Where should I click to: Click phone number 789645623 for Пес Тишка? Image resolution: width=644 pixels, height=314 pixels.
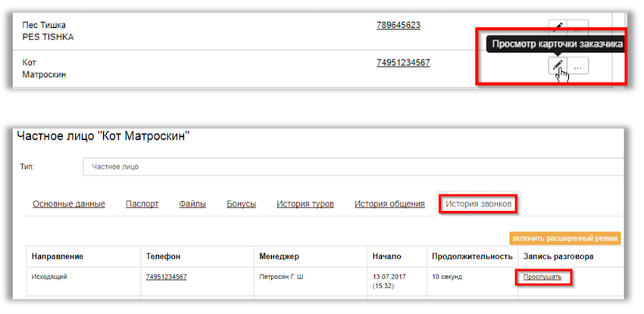click(x=398, y=25)
